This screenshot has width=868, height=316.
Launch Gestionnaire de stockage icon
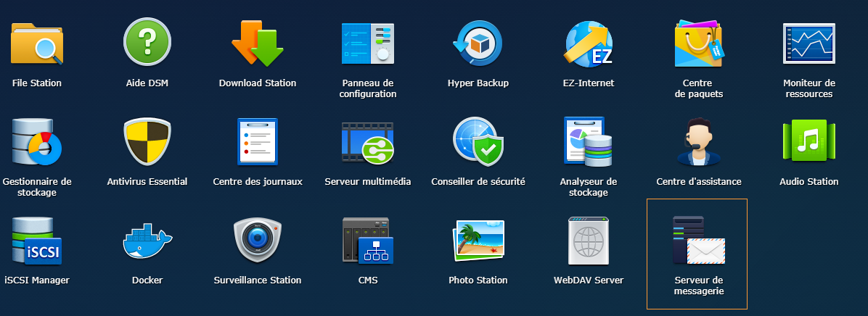37,141
